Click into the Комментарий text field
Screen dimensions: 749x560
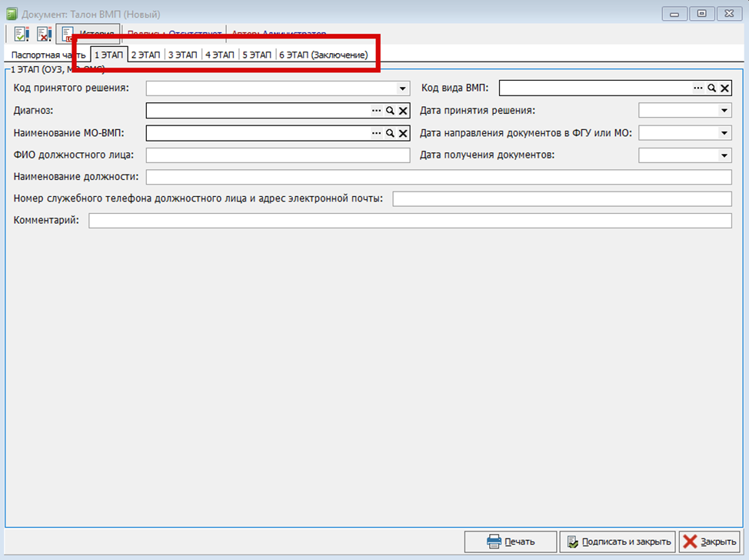click(409, 221)
